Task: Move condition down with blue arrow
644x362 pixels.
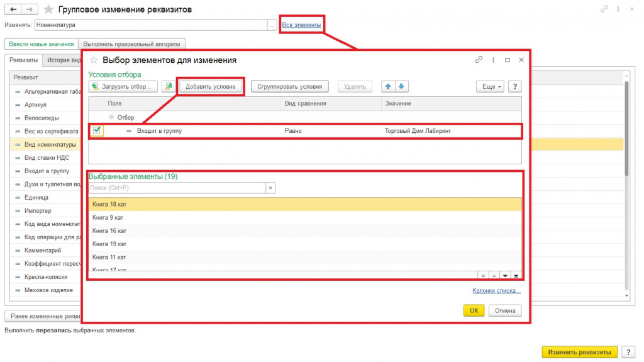Action: click(x=401, y=86)
